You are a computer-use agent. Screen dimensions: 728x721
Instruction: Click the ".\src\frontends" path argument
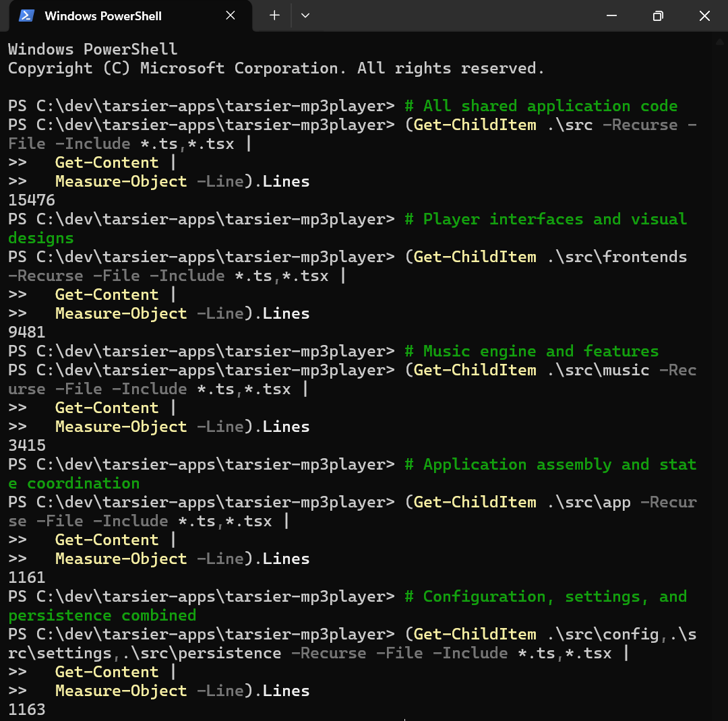point(617,257)
